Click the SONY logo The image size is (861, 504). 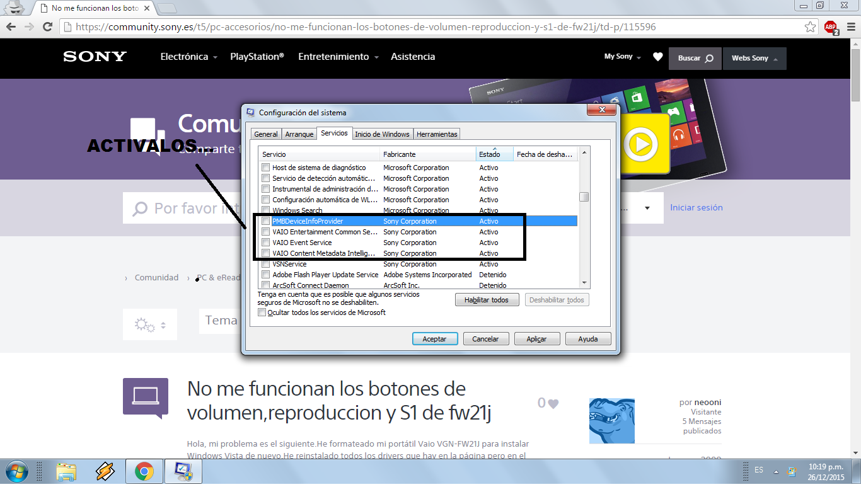pyautogui.click(x=95, y=57)
